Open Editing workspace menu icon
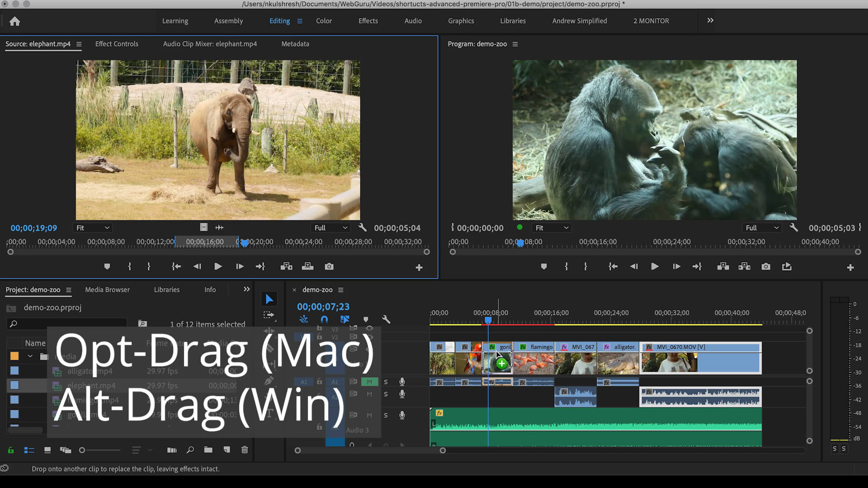 tap(300, 21)
